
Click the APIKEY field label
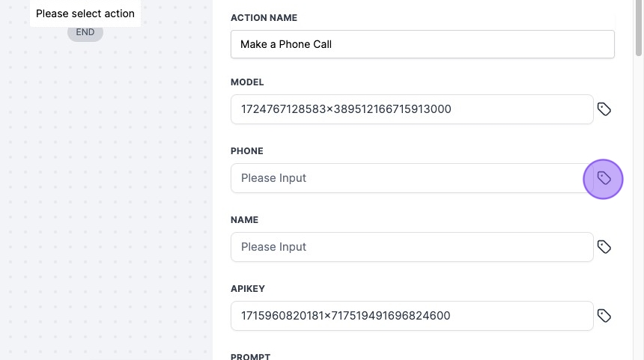[248, 289]
